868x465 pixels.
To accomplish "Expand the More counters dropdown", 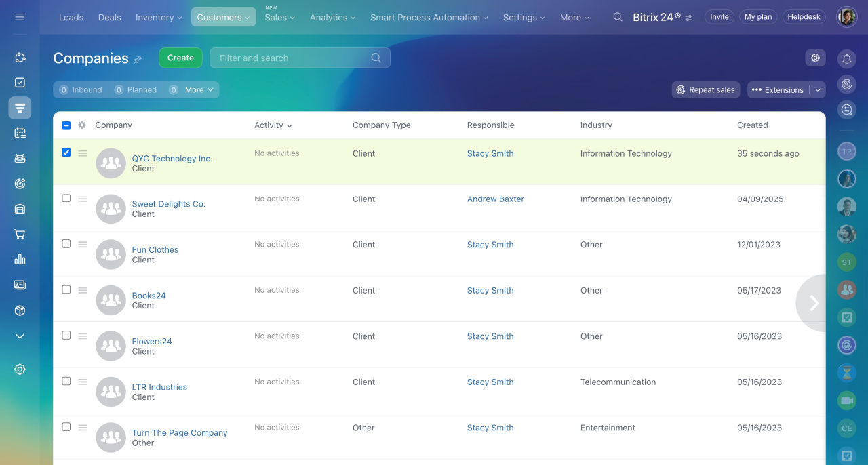I will coord(199,89).
